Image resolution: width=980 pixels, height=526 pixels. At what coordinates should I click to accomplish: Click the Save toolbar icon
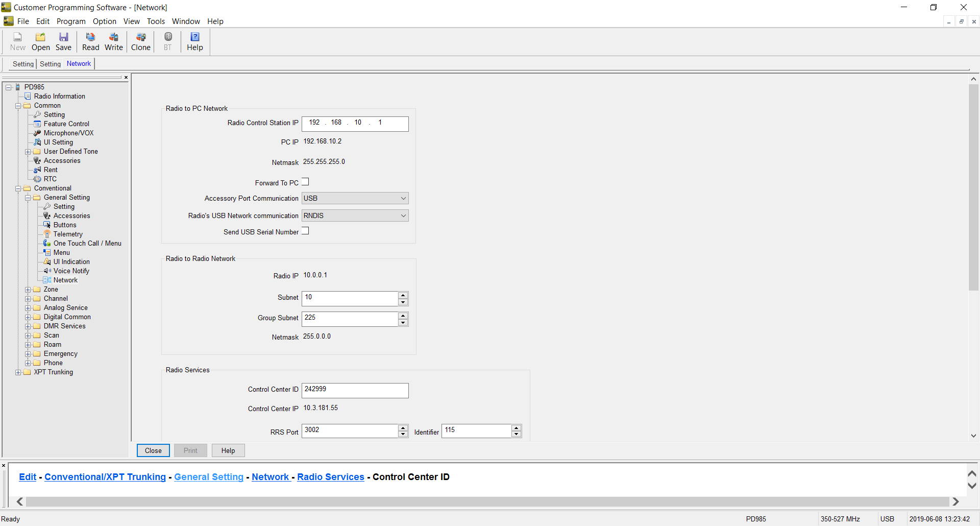tap(63, 41)
